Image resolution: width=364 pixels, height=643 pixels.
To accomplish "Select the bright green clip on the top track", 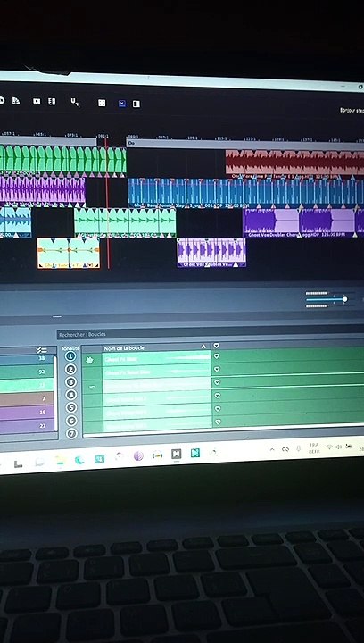I will pos(63,159).
